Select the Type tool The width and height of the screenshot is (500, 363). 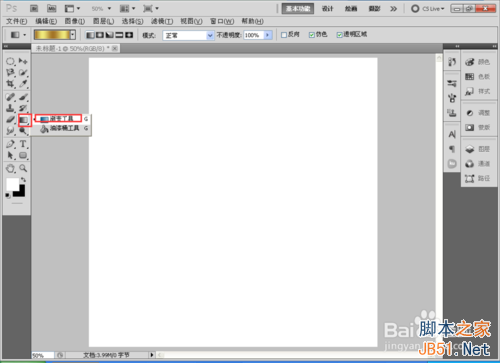point(23,144)
